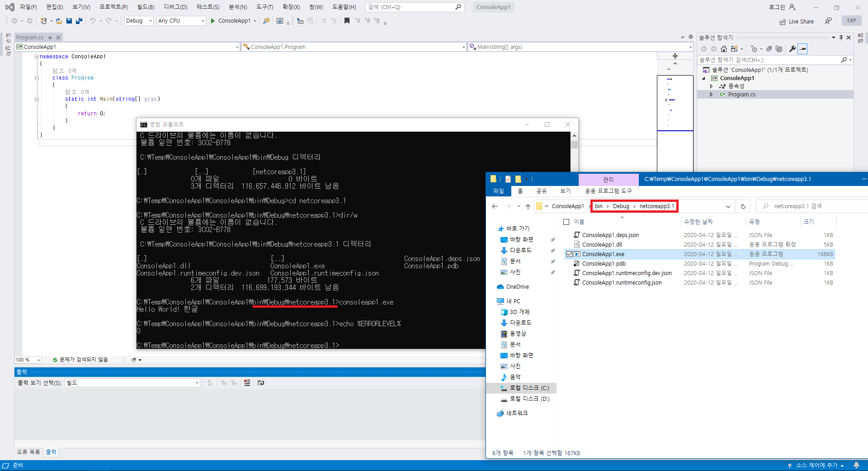Toggle bookmark on current line icon
The image size is (868, 471).
click(x=347, y=21)
